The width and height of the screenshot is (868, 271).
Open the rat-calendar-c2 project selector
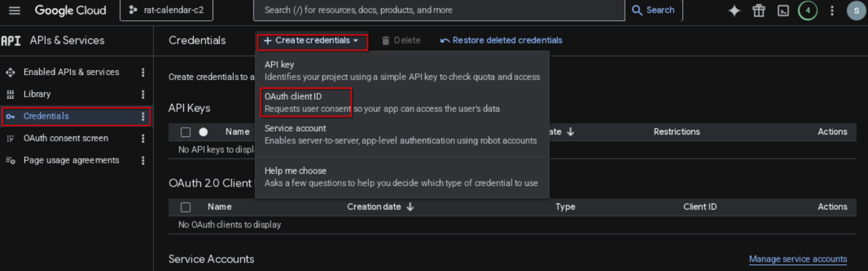click(x=166, y=10)
